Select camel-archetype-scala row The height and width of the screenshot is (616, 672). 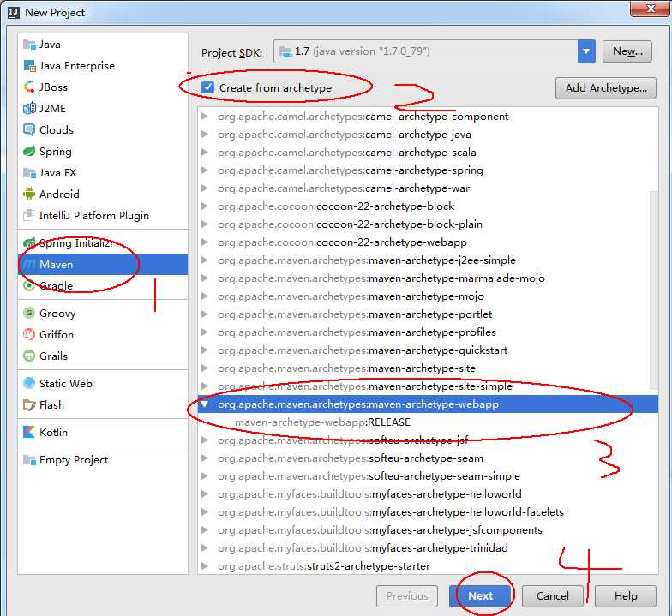coord(428,153)
